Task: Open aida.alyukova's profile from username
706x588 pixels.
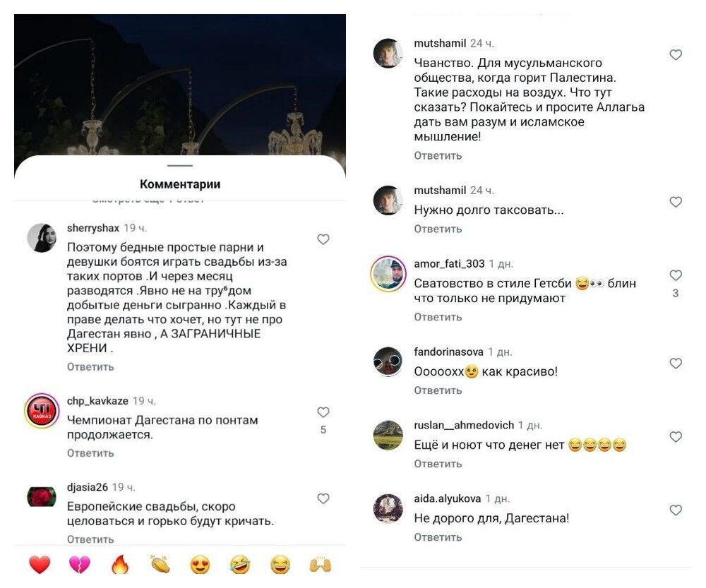Action: tap(447, 498)
